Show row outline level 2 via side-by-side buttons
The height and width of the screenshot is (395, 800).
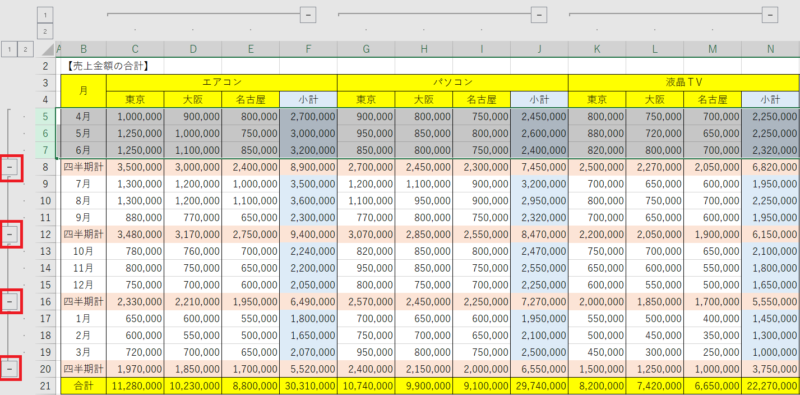pos(25,50)
